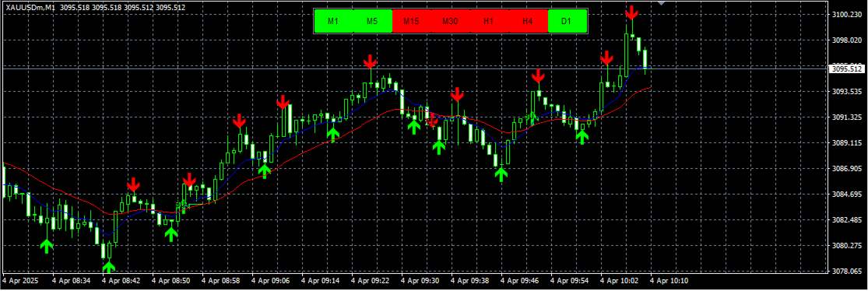
Task: Click the red sell arrow above the 3100 high
Action: [x=631, y=12]
